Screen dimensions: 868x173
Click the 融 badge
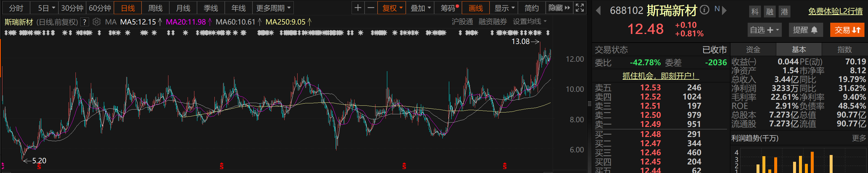click(769, 12)
